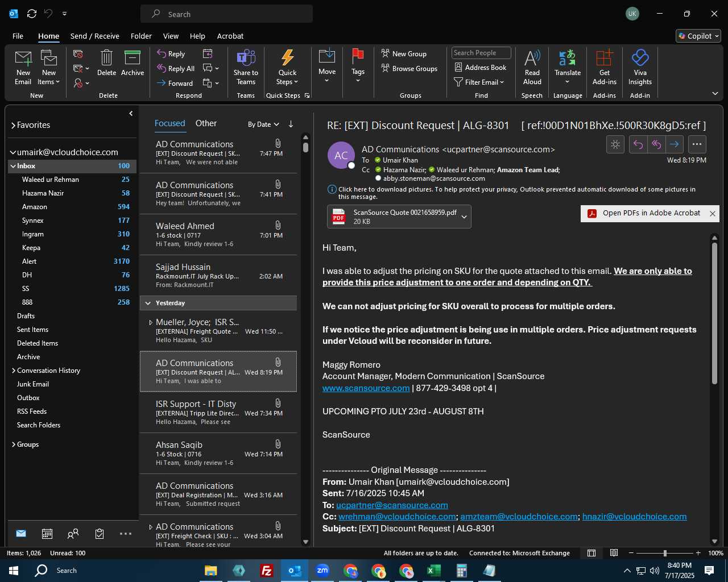
Task: Close Open PDFs in Adobe Acrobat banner
Action: [x=712, y=214]
